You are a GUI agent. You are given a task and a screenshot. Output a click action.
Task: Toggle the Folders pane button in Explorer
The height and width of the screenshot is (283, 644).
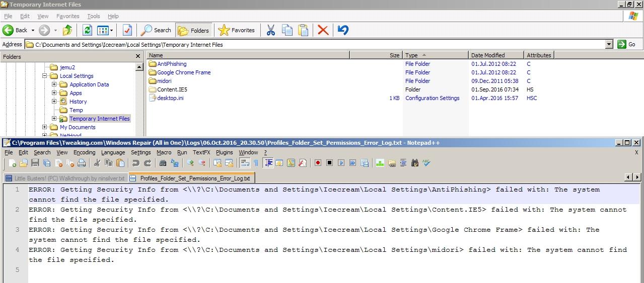(x=194, y=30)
